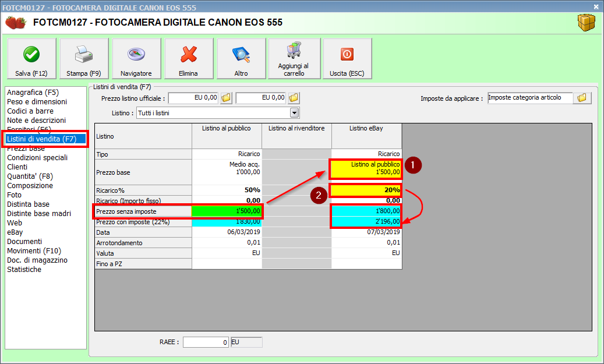Click the 06/03/2019 date cell
Screen dimensions: 604x364
pos(227,232)
